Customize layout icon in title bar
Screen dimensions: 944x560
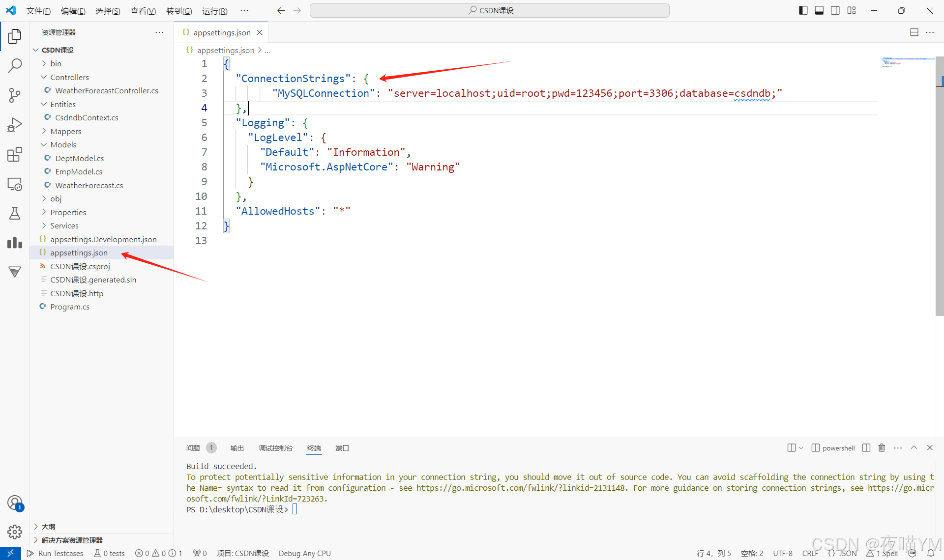point(852,10)
